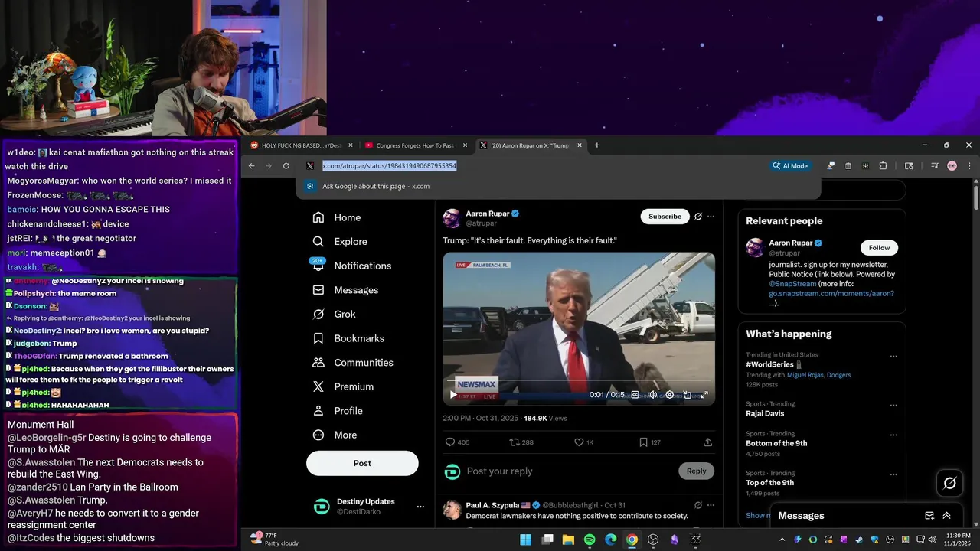The image size is (980, 551).
Task: Open the @SnapStream mention link
Action: pyautogui.click(x=792, y=283)
